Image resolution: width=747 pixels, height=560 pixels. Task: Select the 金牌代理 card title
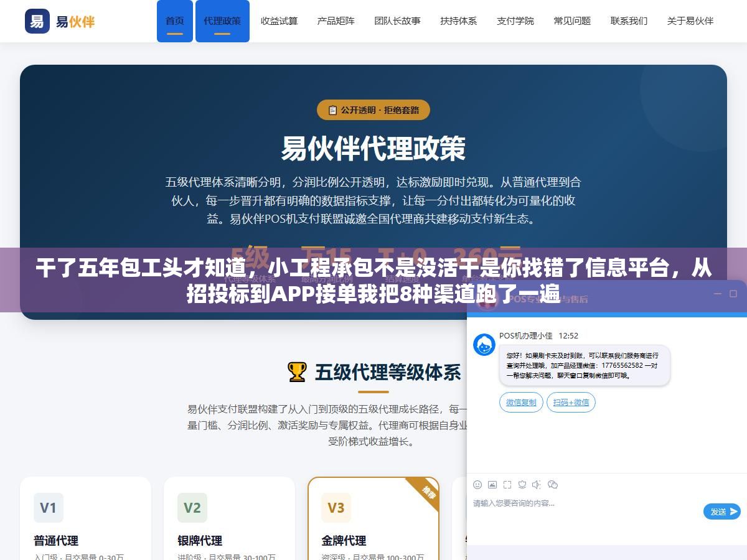click(x=344, y=541)
